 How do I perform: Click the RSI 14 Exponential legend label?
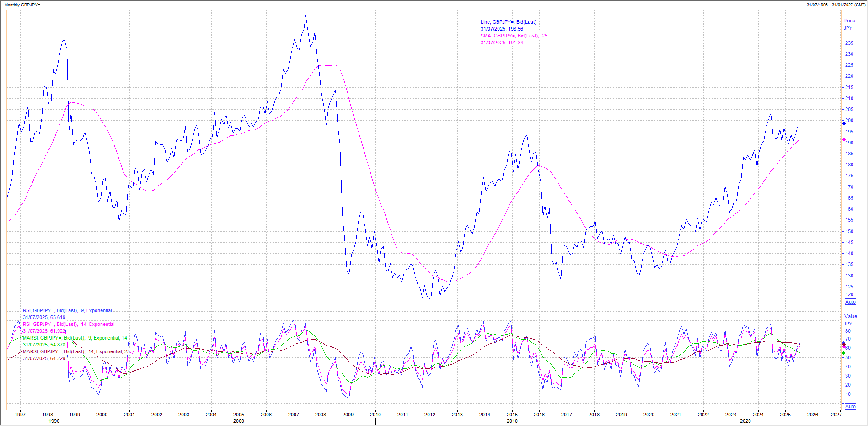pos(69,324)
